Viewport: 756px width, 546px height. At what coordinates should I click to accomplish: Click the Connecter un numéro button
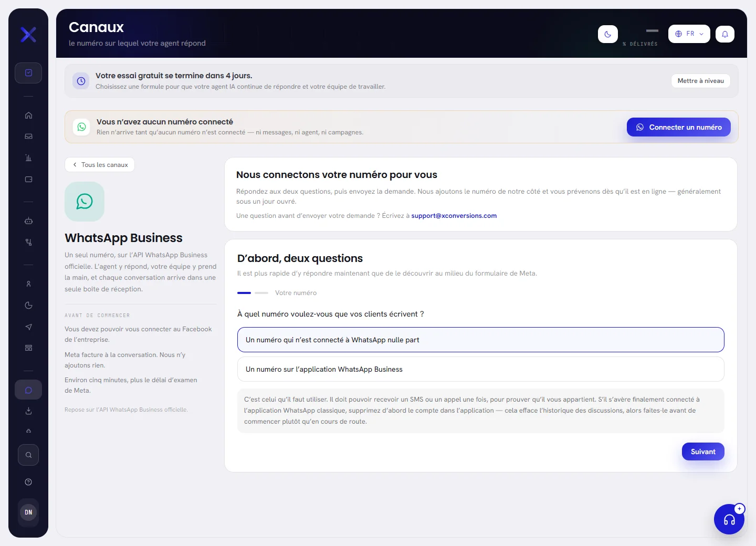(x=679, y=127)
